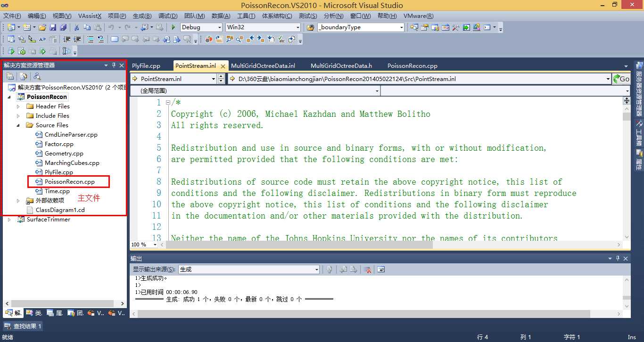Click the Open File folder icon
The height and width of the screenshot is (342, 644).
42,27
